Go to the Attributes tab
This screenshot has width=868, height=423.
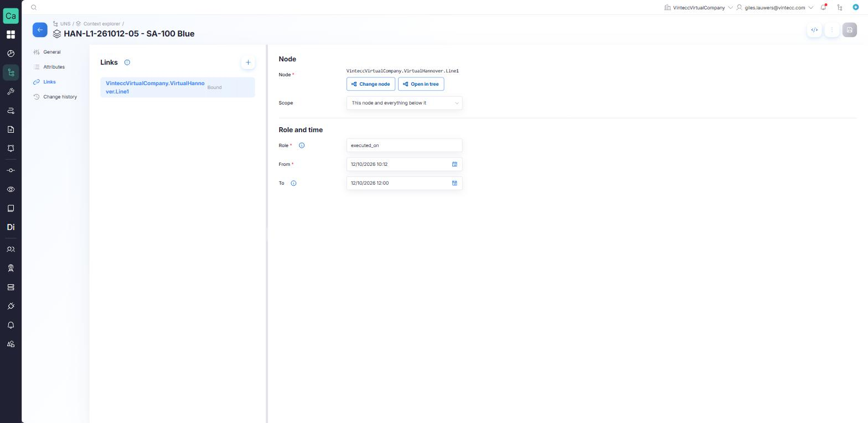[x=54, y=67]
